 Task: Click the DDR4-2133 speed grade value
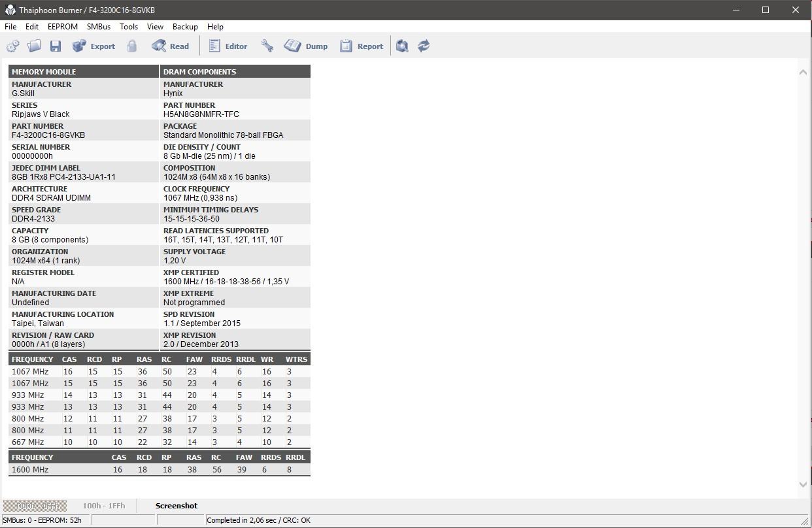[33, 219]
